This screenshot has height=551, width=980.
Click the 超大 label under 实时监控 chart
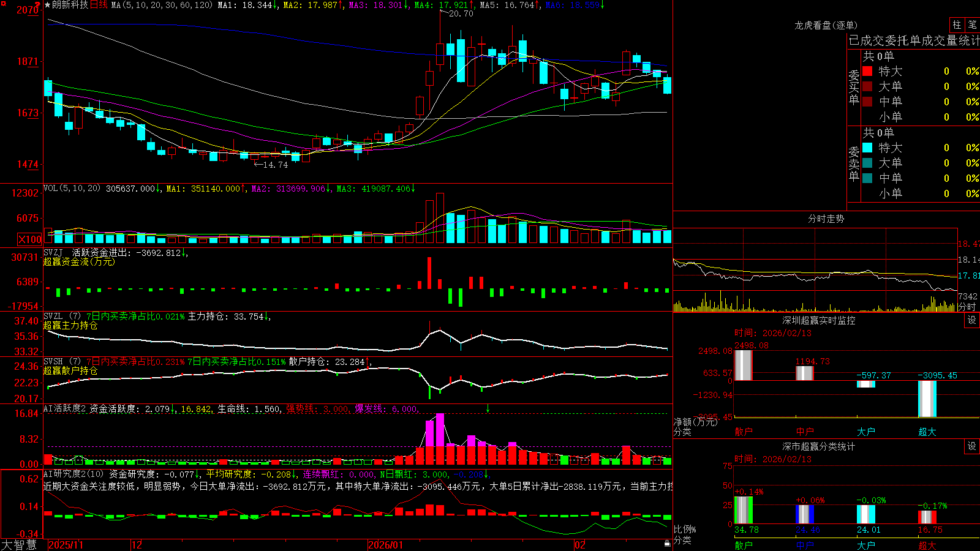[x=927, y=432]
